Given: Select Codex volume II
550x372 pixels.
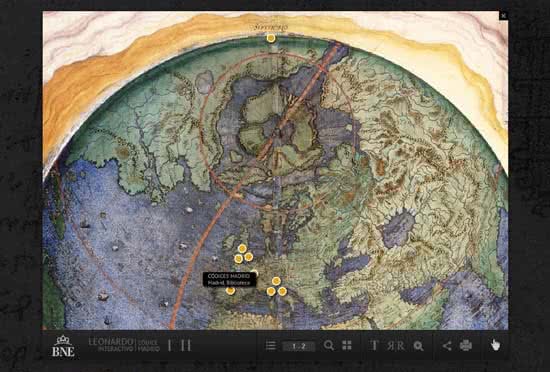Looking at the screenshot, I should [186, 345].
